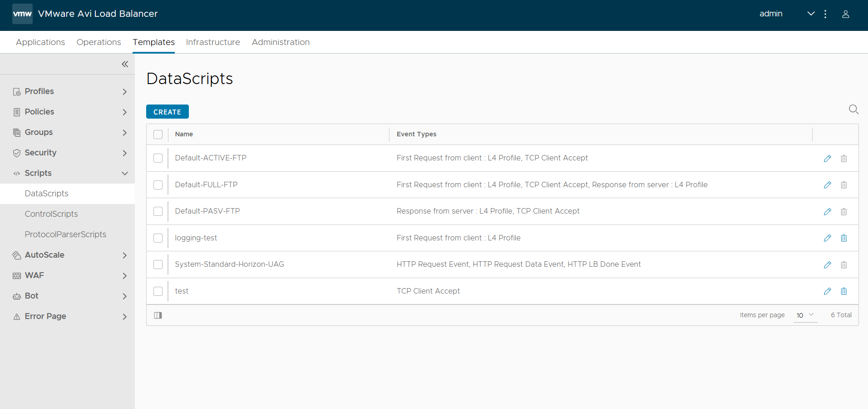Check the Default-ACTIVE-FTP row checkbox
The width and height of the screenshot is (868, 409).
pos(158,158)
